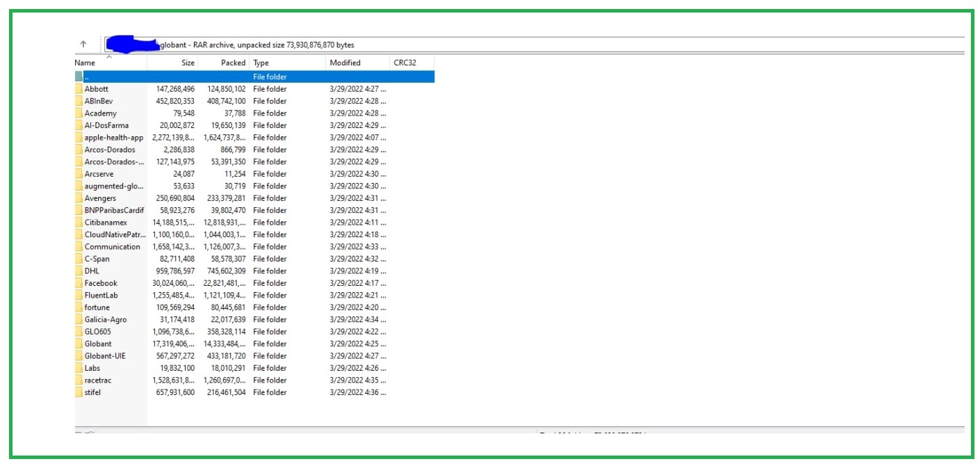The width and height of the screenshot is (980, 466).
Task: Click the Arcserve folder icon
Action: point(79,174)
